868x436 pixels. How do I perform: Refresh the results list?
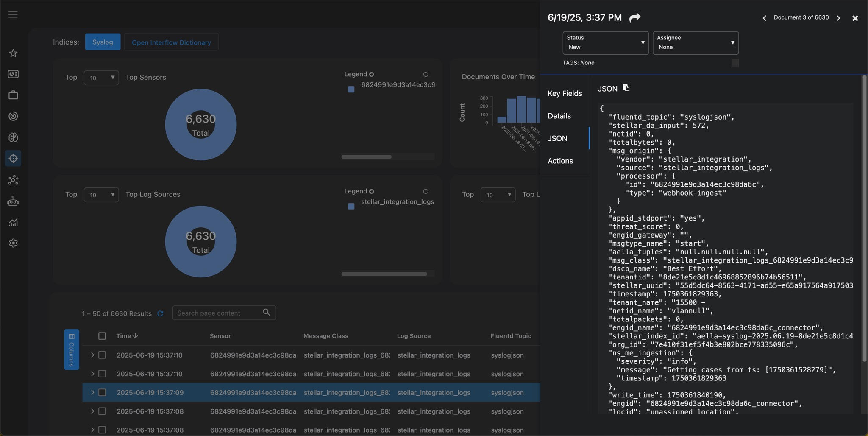[x=160, y=313]
